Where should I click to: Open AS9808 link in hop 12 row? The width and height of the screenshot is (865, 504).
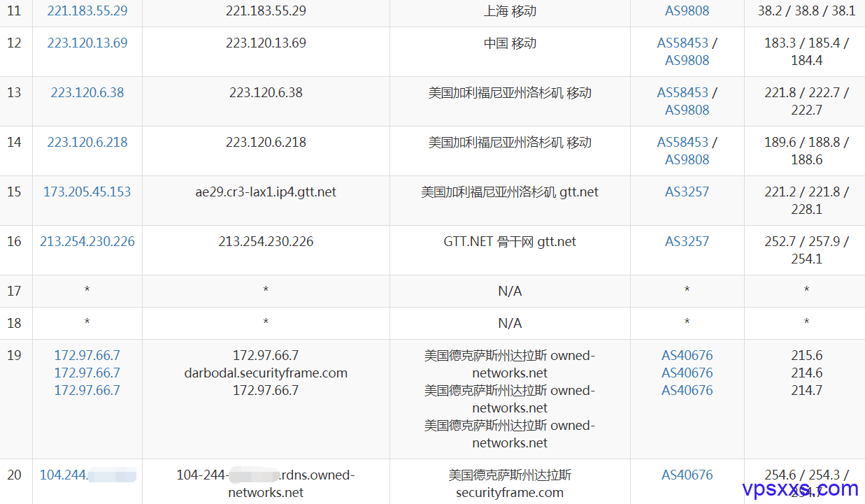687,60
